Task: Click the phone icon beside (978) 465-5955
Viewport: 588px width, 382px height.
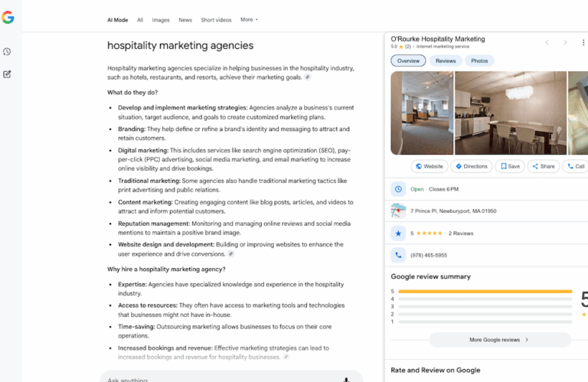Action: click(x=398, y=255)
